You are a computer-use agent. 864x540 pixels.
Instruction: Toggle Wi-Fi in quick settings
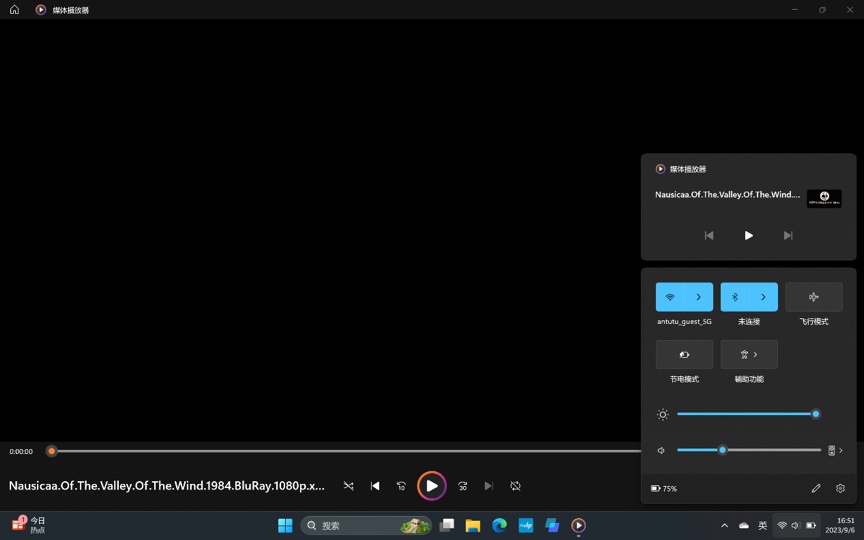670,297
